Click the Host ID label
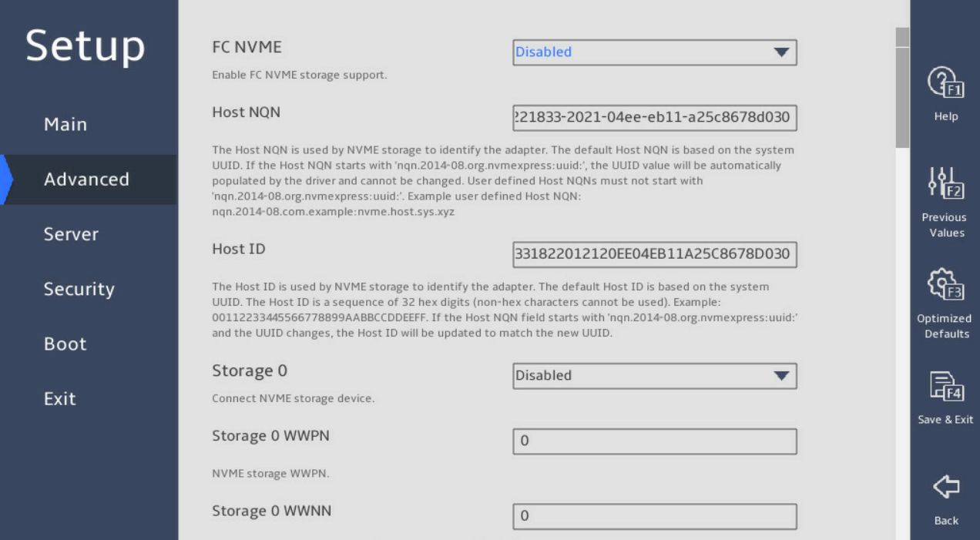This screenshot has height=540, width=980. (x=238, y=249)
